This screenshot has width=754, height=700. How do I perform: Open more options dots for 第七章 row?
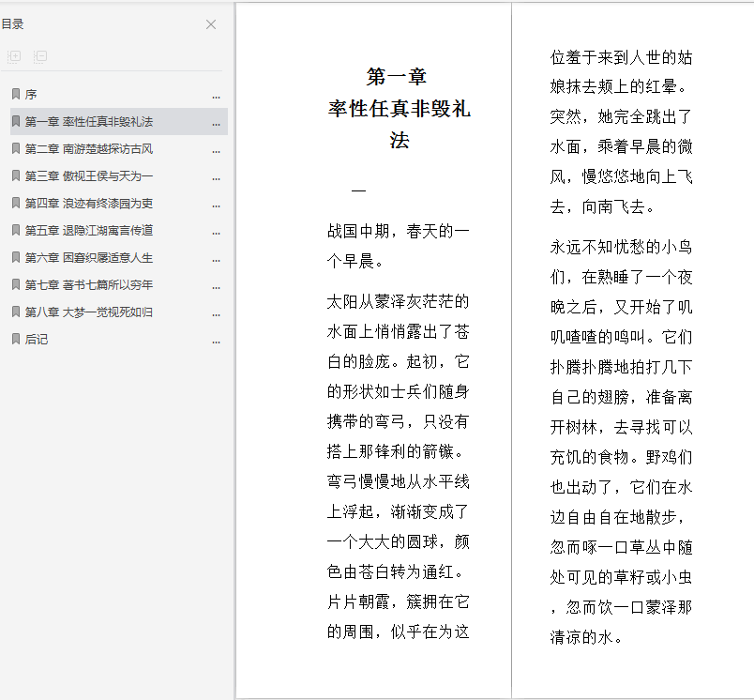[x=217, y=288]
